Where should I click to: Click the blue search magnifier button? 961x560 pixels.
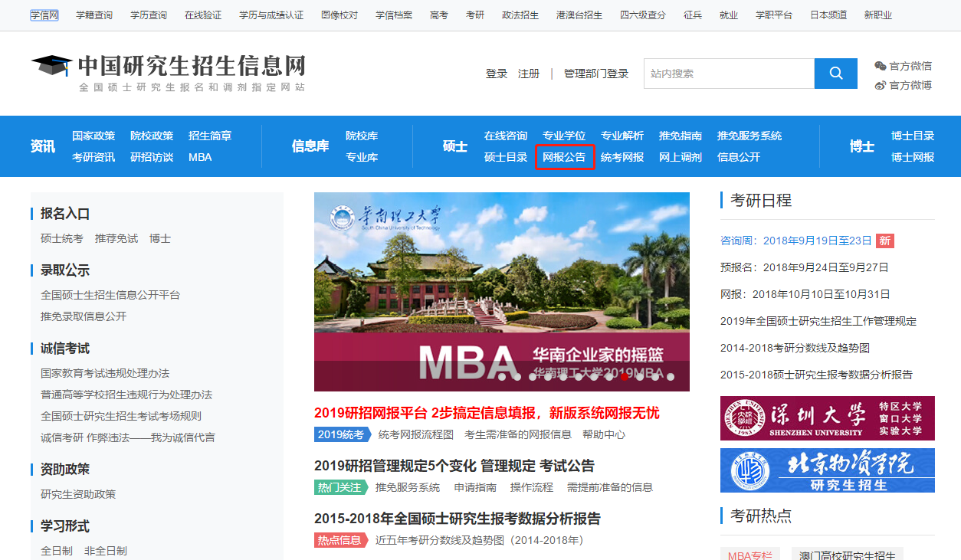836,74
